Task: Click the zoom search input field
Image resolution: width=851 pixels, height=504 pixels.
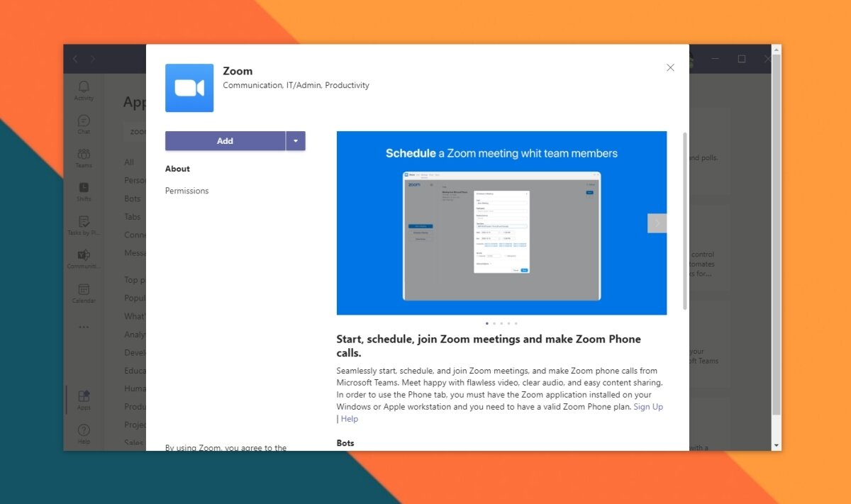Action: tap(138, 131)
